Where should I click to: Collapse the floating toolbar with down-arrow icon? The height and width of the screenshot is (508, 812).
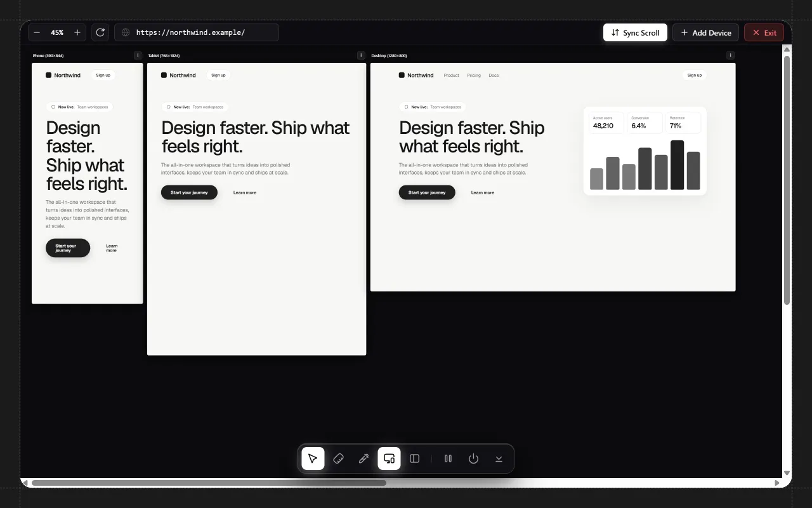pos(499,458)
